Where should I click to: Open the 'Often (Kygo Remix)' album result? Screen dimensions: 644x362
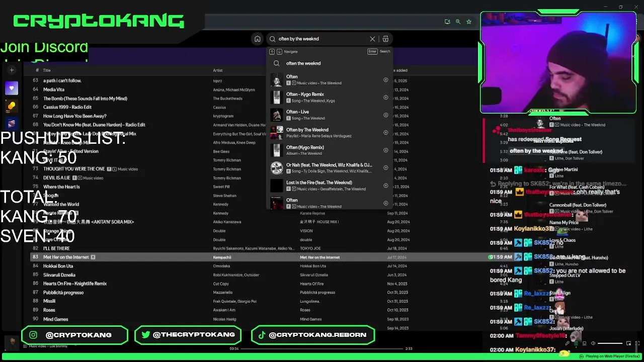click(329, 150)
